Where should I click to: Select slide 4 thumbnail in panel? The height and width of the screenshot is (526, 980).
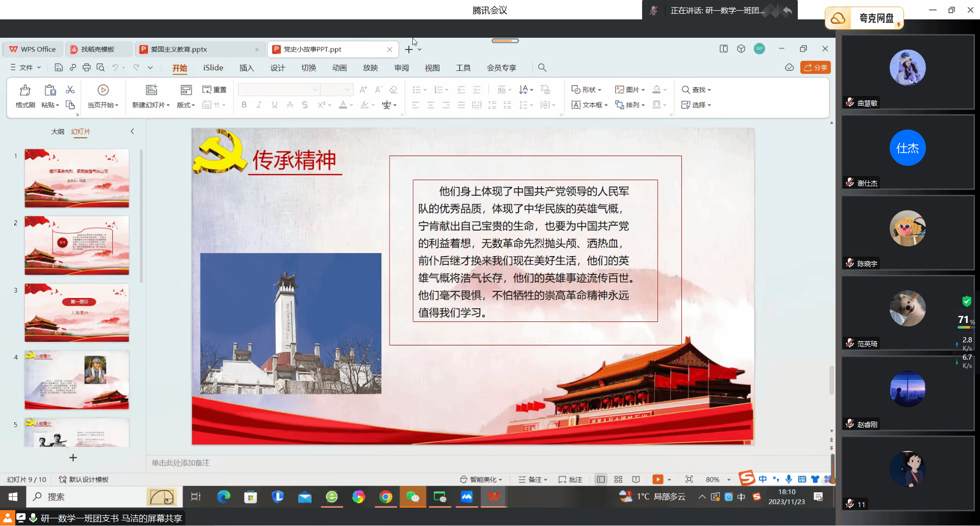(x=77, y=380)
